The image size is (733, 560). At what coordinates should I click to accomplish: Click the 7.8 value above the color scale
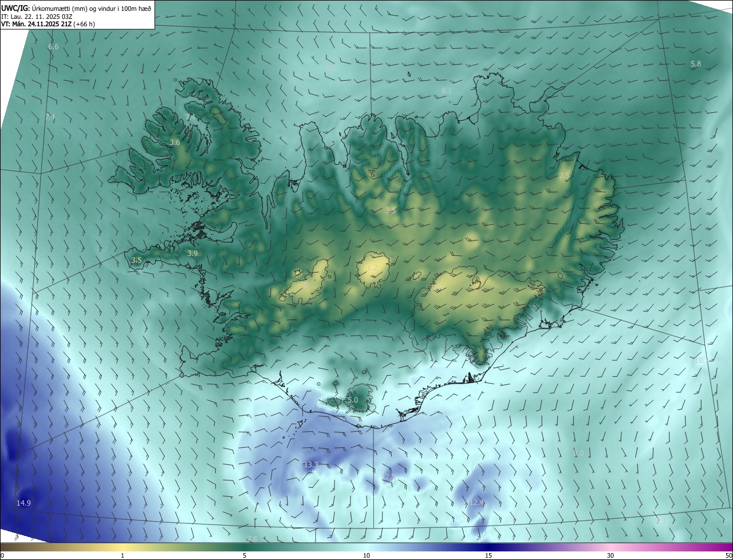(252, 539)
